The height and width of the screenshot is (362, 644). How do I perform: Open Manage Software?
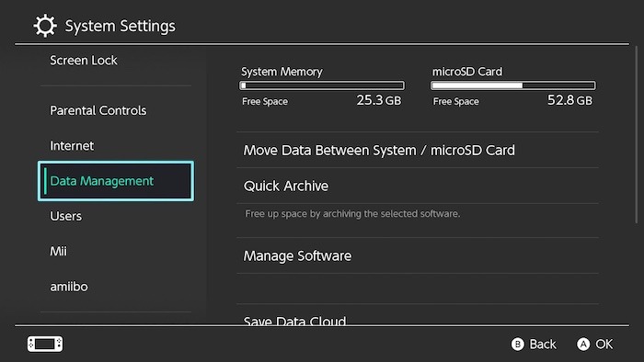click(418, 255)
